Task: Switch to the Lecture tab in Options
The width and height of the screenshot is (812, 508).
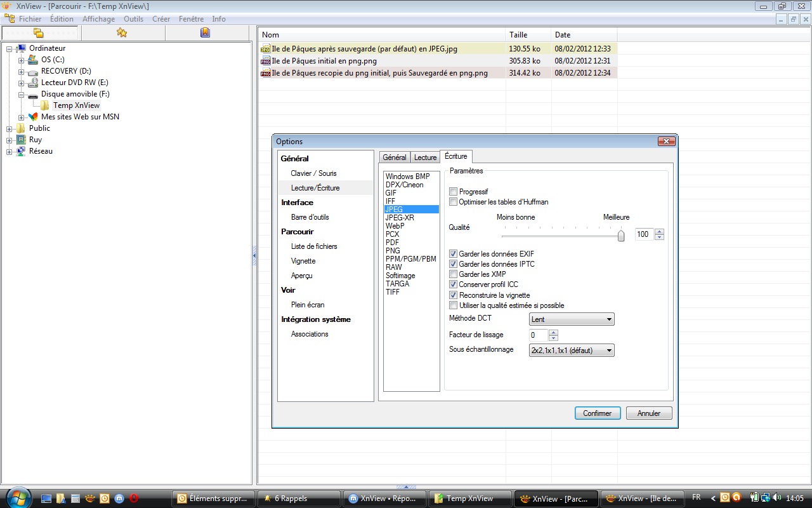Action: coord(425,157)
